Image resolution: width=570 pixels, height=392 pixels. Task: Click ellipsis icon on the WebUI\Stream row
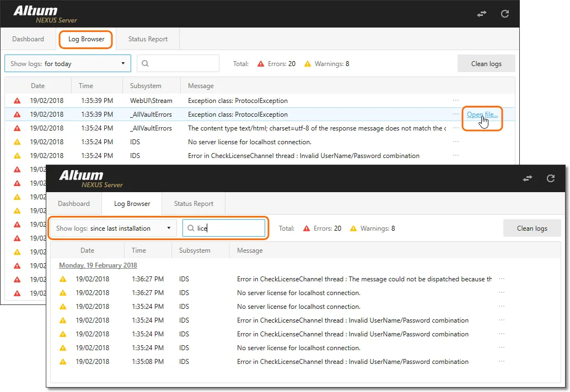(455, 100)
